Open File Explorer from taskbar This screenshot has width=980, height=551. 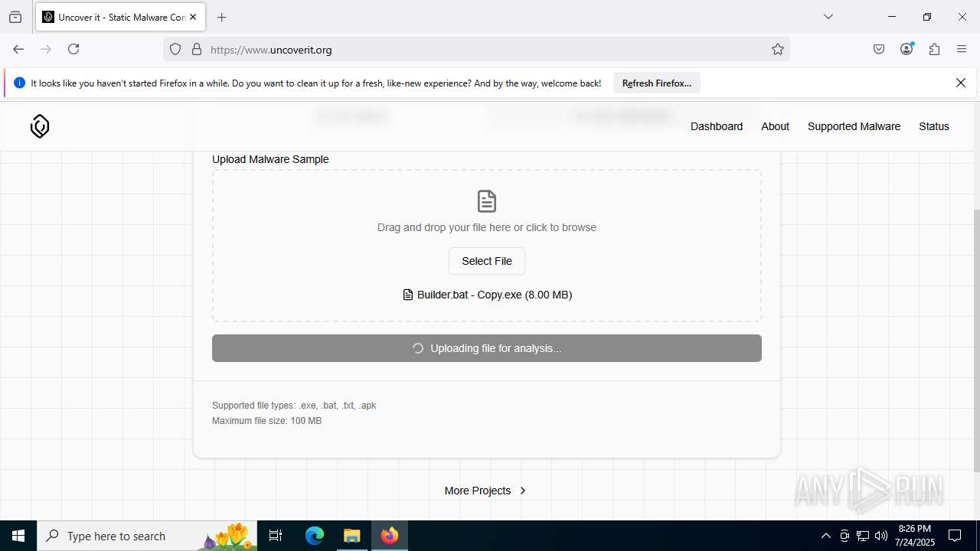[351, 536]
